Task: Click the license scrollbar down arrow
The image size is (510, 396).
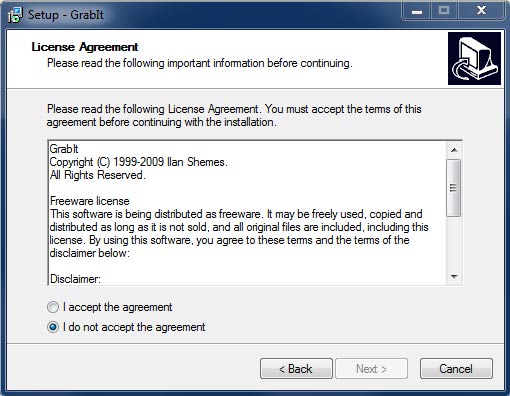Action: coord(454,277)
